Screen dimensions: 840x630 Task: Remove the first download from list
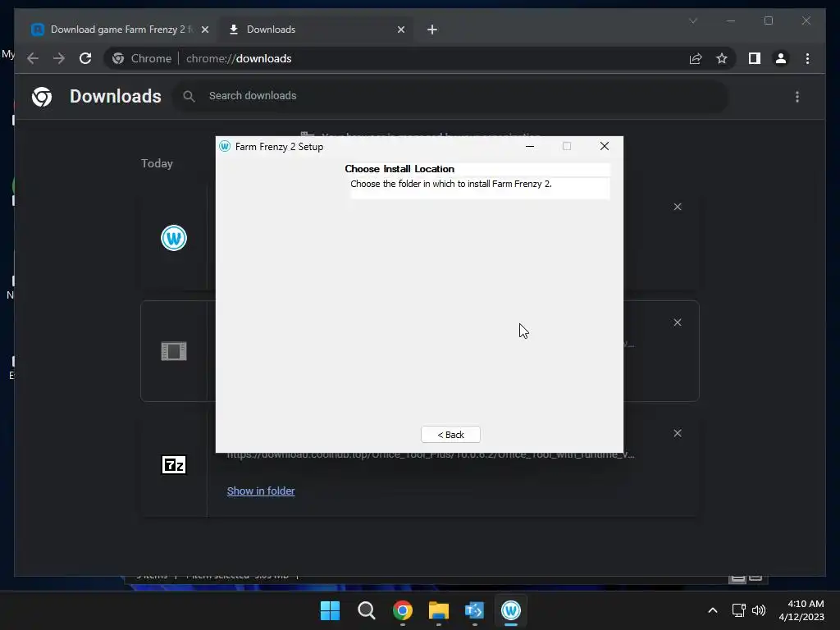677,207
